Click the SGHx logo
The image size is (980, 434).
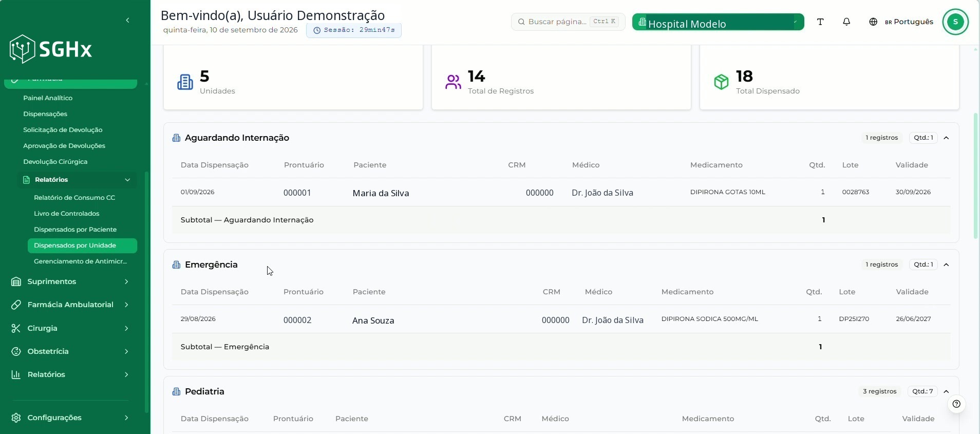coord(51,49)
